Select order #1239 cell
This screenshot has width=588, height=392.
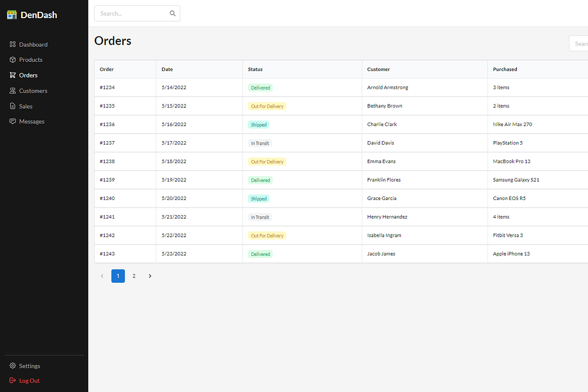pos(125,180)
